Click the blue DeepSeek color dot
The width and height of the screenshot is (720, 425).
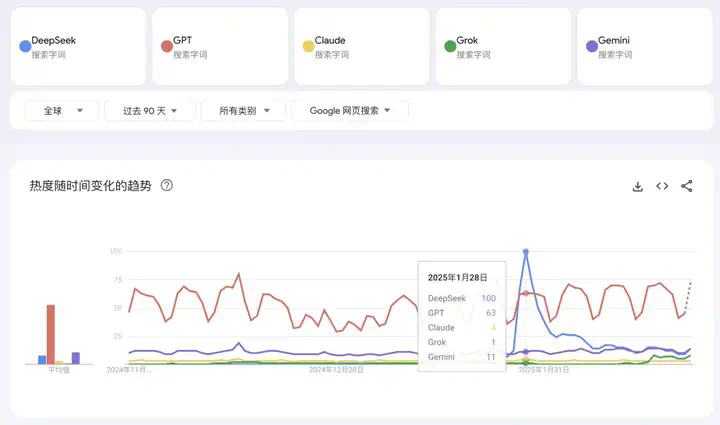tap(25, 46)
